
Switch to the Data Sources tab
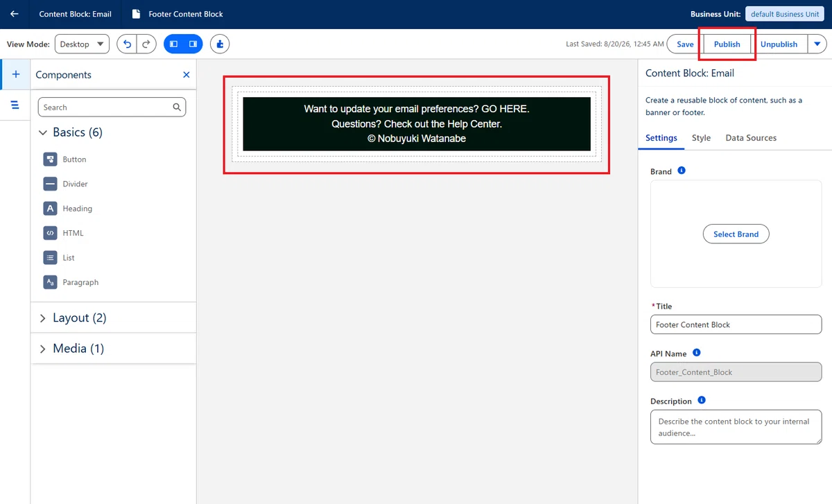tap(751, 138)
